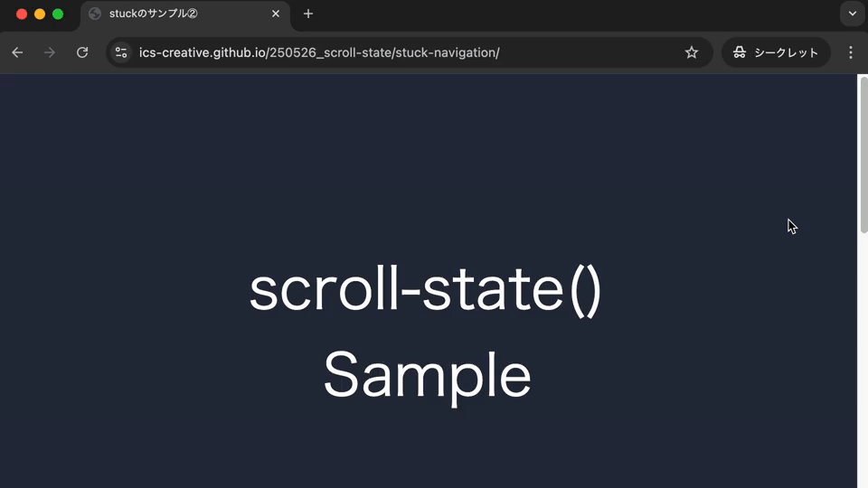This screenshot has height=488, width=868.
Task: Click the scroll-state() heading text
Action: (x=426, y=290)
